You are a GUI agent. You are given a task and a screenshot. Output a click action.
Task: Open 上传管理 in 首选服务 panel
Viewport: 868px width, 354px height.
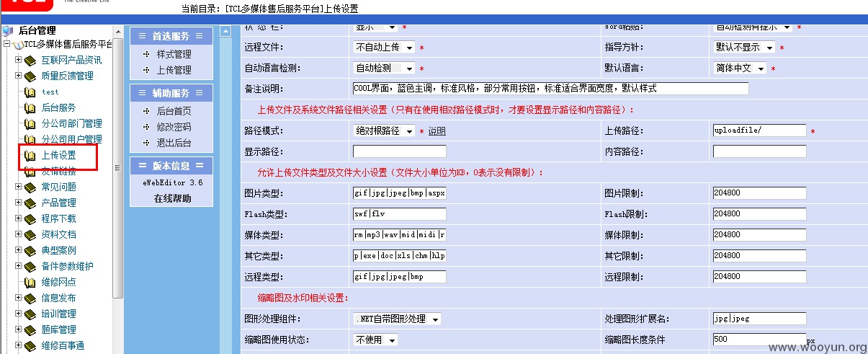pos(174,71)
